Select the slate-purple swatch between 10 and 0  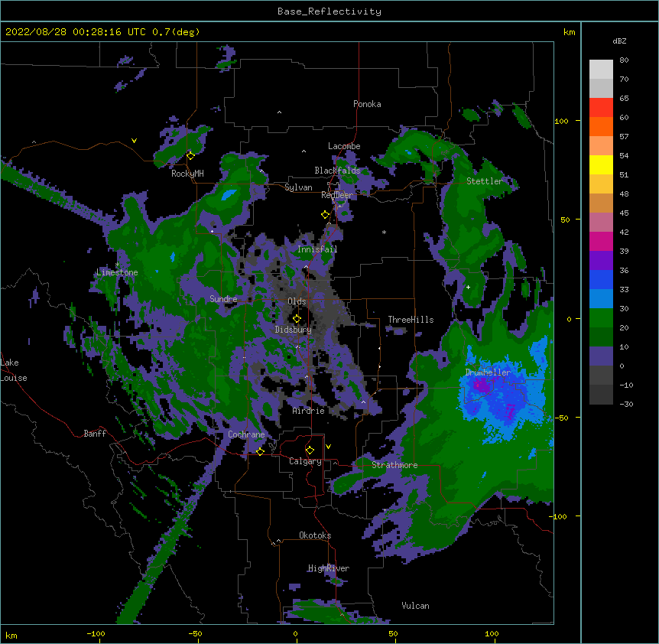click(601, 356)
